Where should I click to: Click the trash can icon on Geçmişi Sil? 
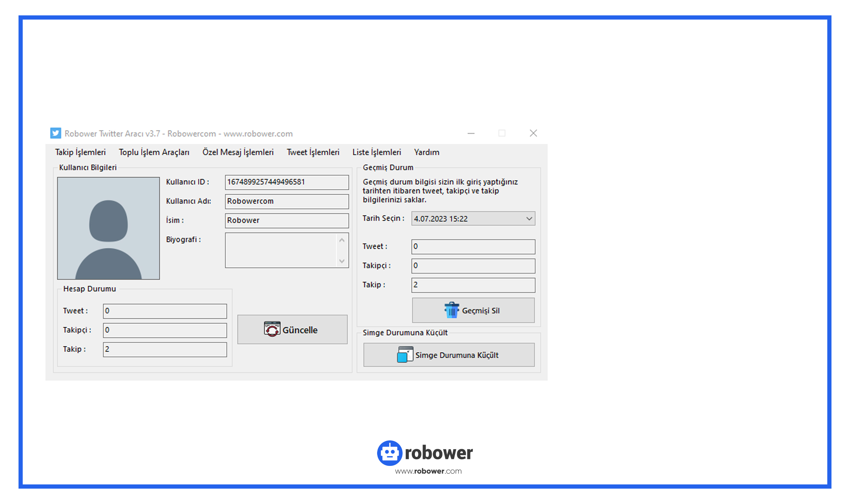pos(452,310)
